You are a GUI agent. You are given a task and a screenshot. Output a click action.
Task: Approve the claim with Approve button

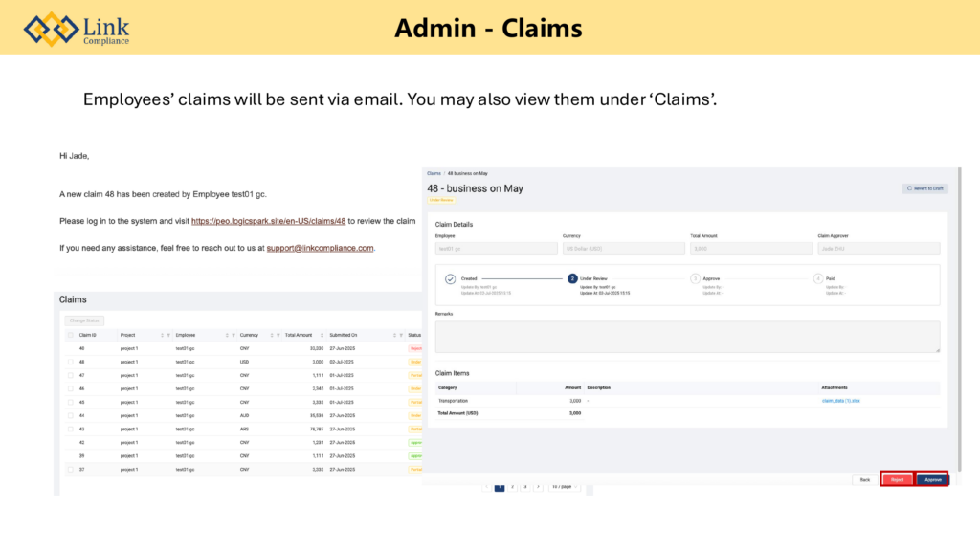pyautogui.click(x=932, y=479)
